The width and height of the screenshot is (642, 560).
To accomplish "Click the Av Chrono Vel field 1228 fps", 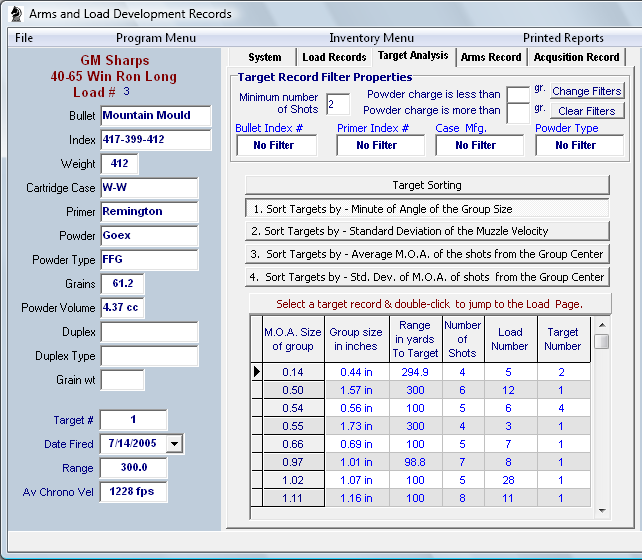I will pyautogui.click(x=133, y=492).
